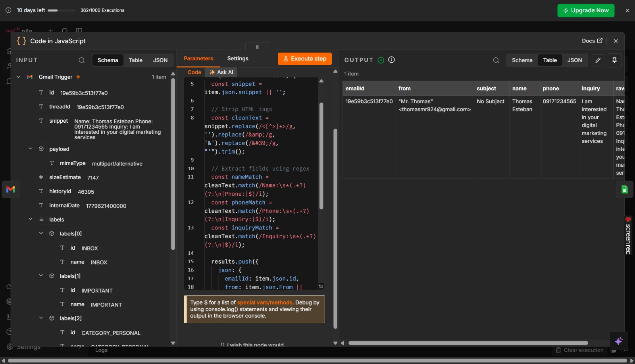Click Execute step button
635x364 pixels.
click(305, 59)
